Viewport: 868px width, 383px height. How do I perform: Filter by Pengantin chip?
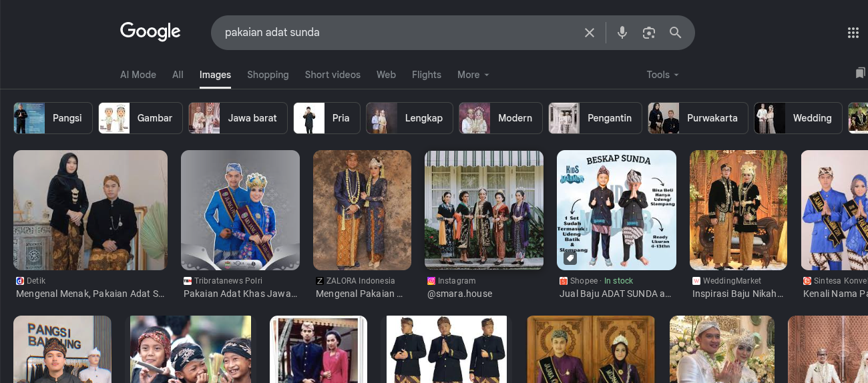click(595, 118)
